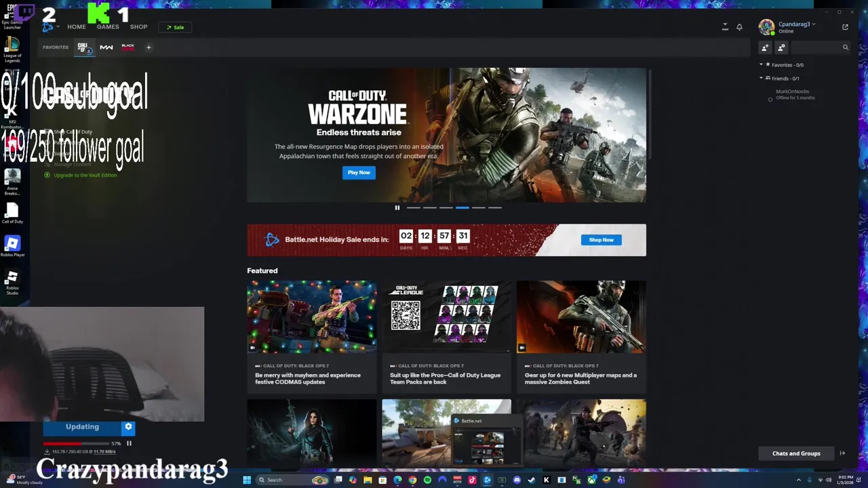Open the Call of Duty desktop shortcut
The height and width of the screenshot is (488, 868).
[12, 214]
